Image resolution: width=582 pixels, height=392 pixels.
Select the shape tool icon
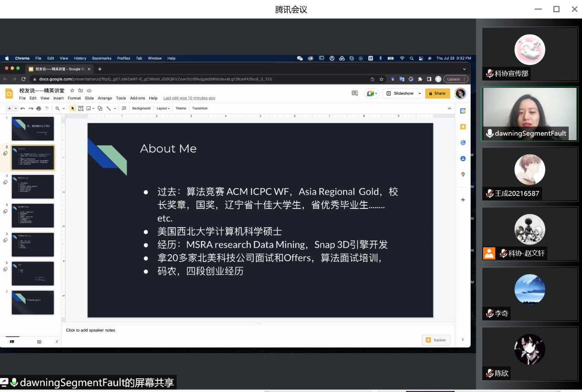click(x=100, y=109)
